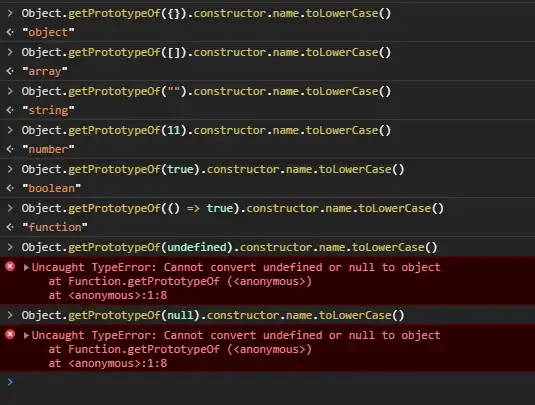Select the "object" result string
The width and height of the screenshot is (535, 405).
pyautogui.click(x=48, y=32)
